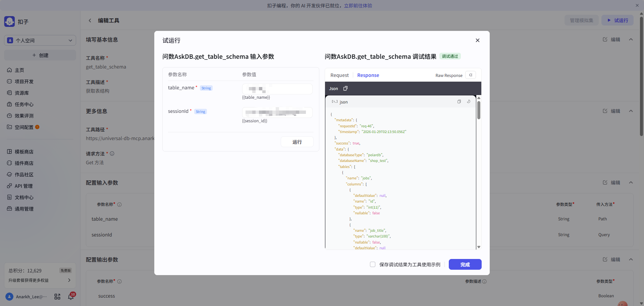Edit the 配置输出参数 section
The image size is (644, 306).
611,260
